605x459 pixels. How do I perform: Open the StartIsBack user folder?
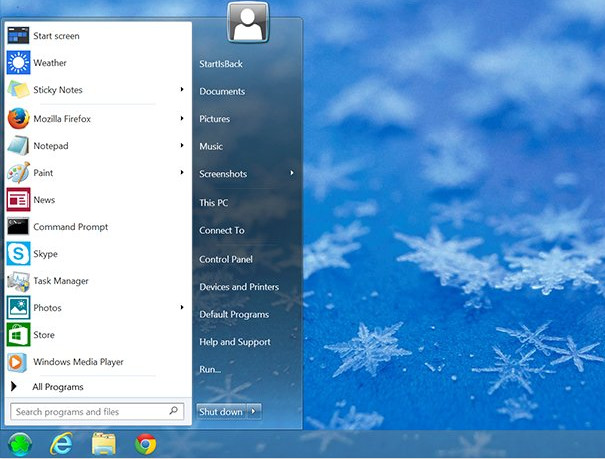click(x=221, y=64)
